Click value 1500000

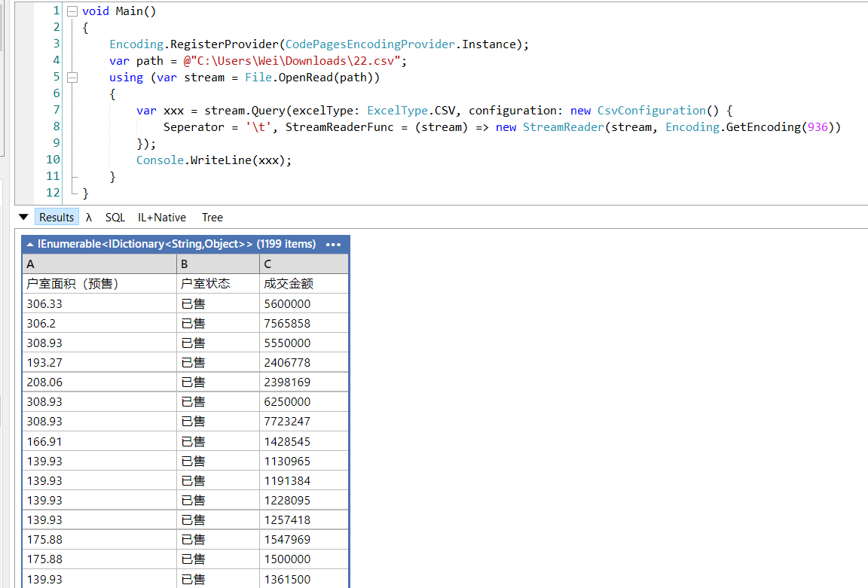pos(287,559)
